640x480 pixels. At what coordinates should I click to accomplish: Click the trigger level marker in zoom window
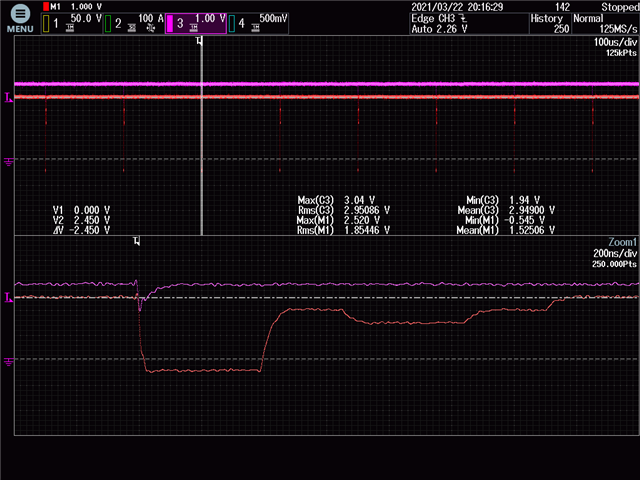click(8, 298)
